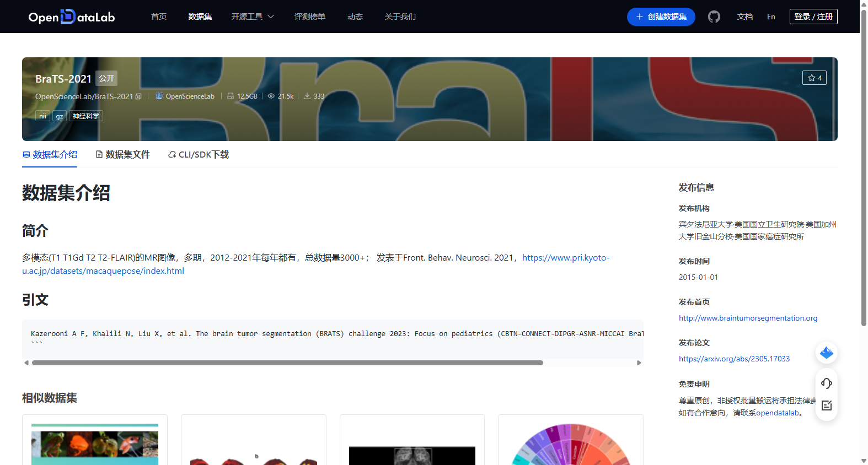Click the OpenScienceLab avatar icon

159,96
